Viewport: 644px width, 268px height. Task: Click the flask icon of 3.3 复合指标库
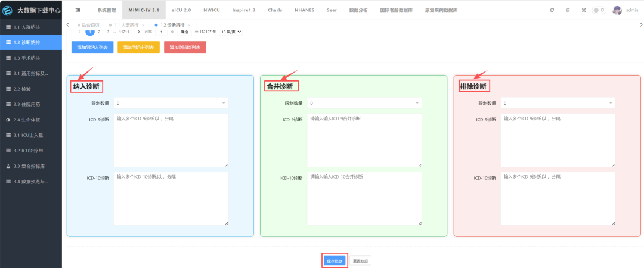8,166
